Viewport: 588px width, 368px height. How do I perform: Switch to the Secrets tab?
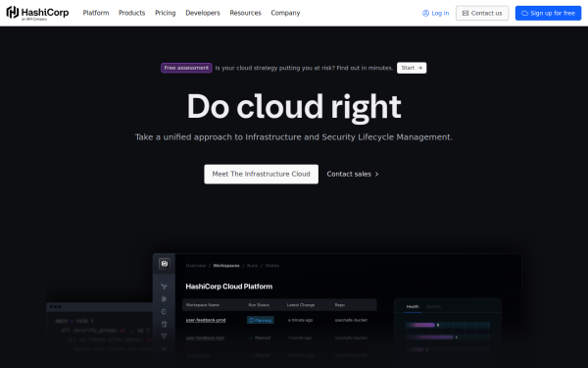(x=433, y=307)
